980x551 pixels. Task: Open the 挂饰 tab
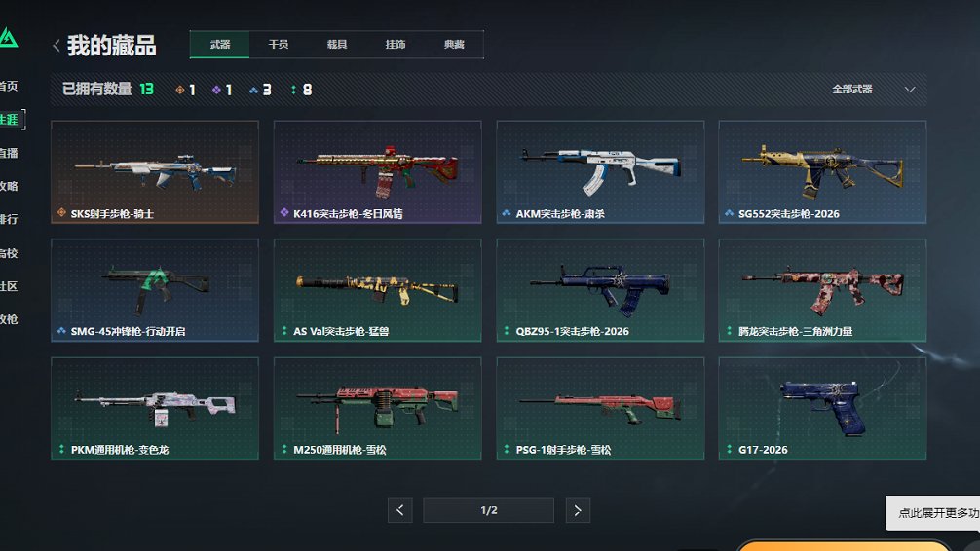395,45
